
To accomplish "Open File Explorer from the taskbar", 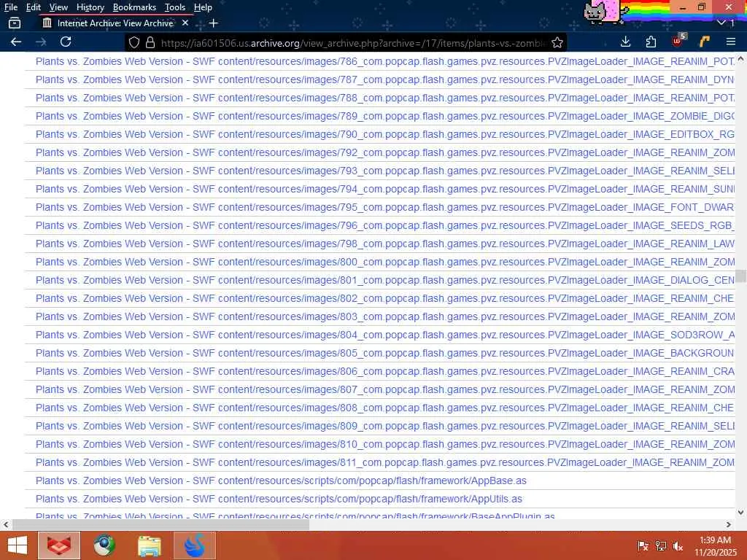I will [x=150, y=545].
